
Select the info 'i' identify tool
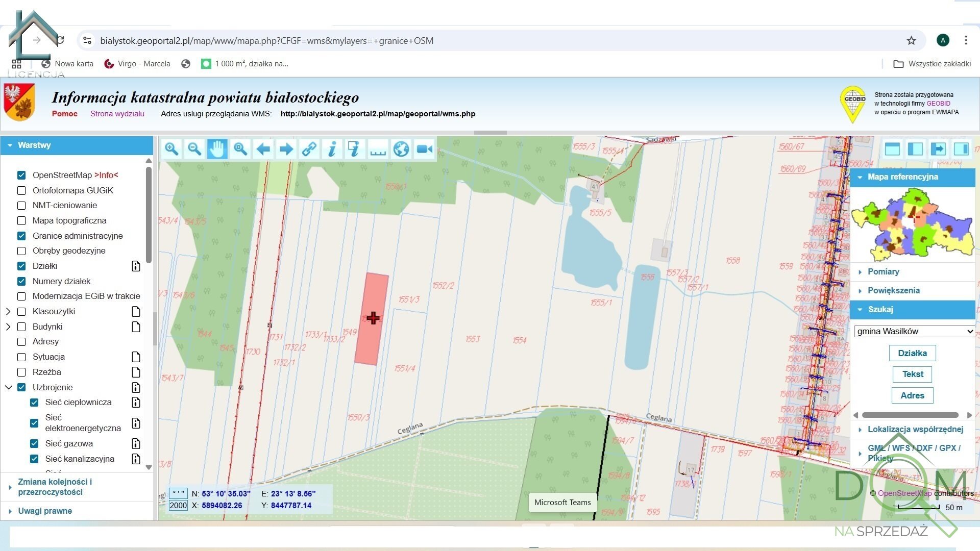tap(332, 149)
